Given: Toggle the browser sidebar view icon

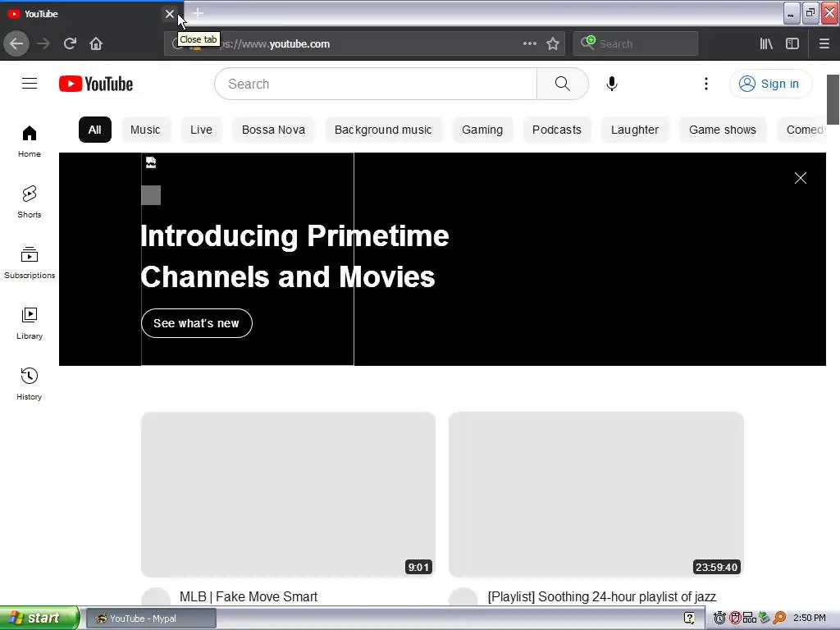Looking at the screenshot, I should coord(792,43).
